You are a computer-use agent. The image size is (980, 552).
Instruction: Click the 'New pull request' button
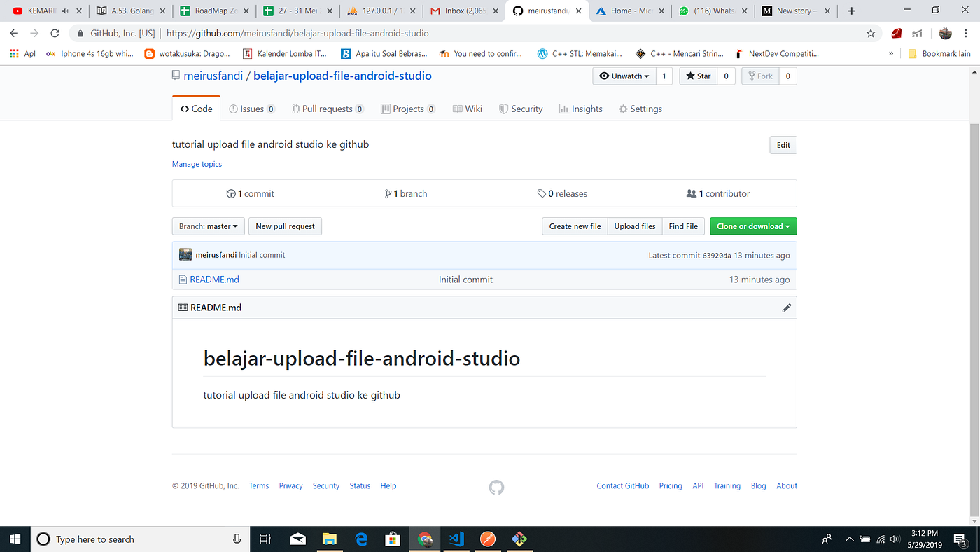(x=285, y=226)
